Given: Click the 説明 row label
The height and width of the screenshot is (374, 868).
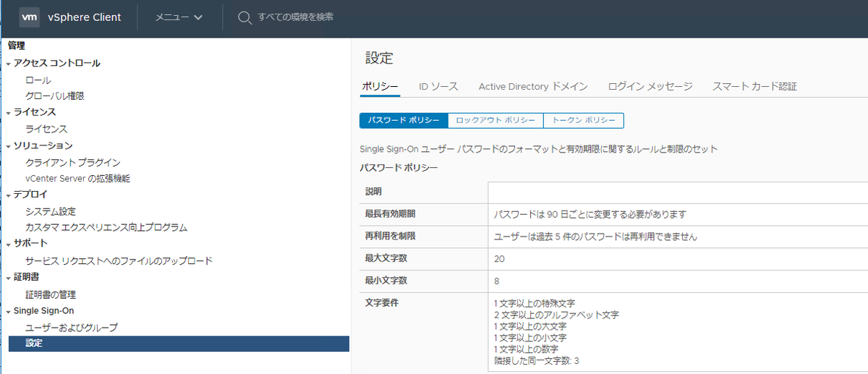Looking at the screenshot, I should click(x=373, y=192).
